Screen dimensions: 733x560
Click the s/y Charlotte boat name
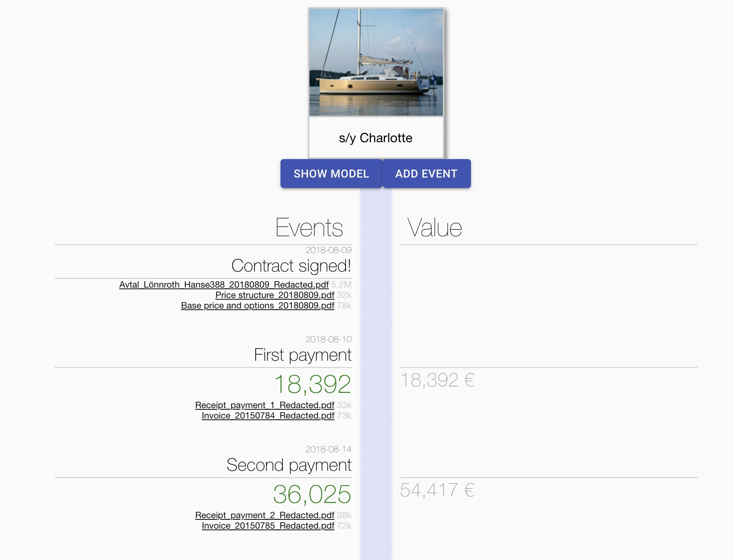(x=375, y=138)
